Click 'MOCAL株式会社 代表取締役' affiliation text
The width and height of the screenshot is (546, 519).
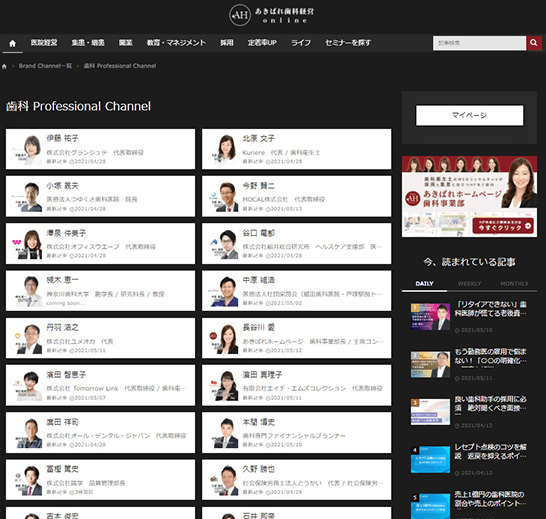click(284, 200)
